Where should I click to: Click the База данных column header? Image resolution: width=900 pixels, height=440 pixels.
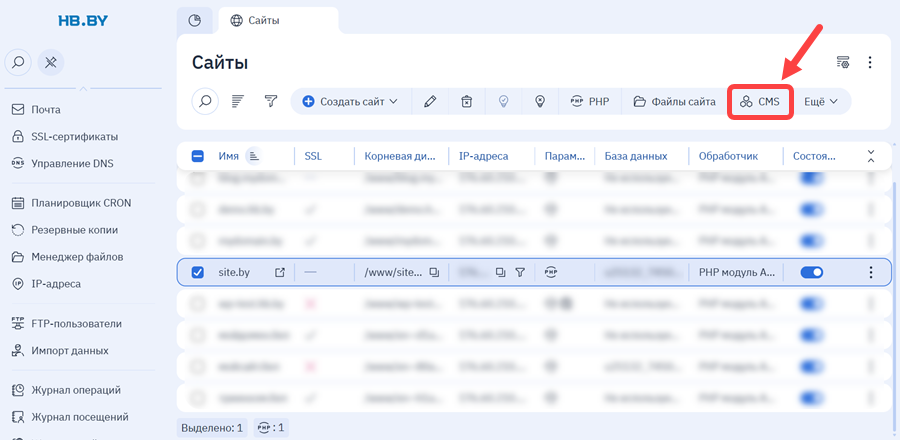point(635,156)
